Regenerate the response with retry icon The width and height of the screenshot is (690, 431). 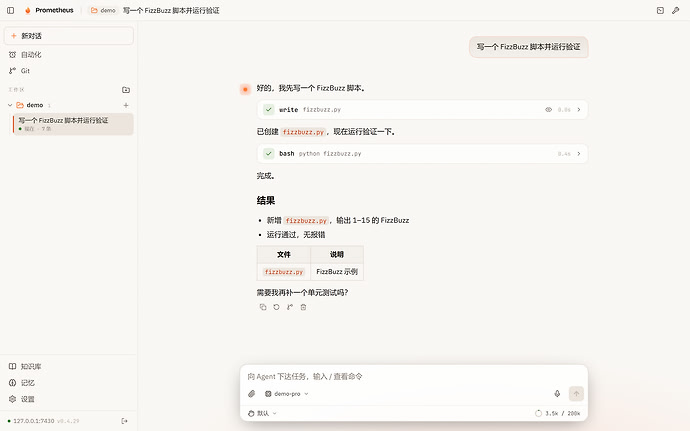pyautogui.click(x=276, y=307)
